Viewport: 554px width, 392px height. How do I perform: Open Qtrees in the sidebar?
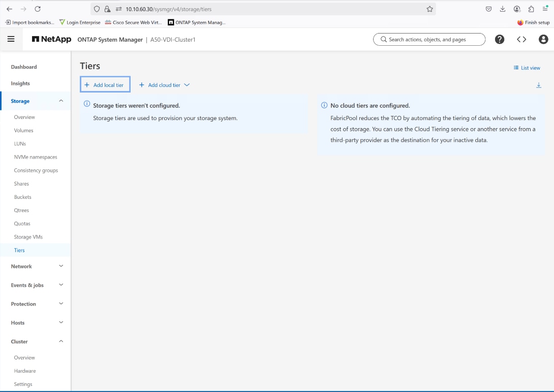tap(21, 210)
